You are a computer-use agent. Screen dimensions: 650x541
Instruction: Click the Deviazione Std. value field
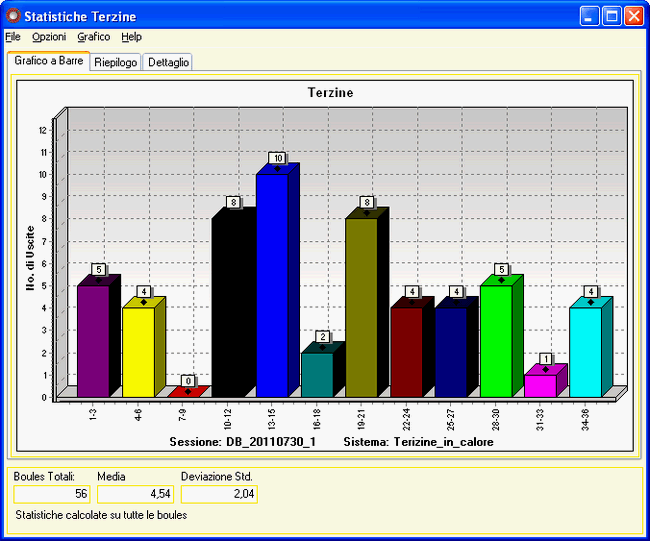tap(218, 494)
